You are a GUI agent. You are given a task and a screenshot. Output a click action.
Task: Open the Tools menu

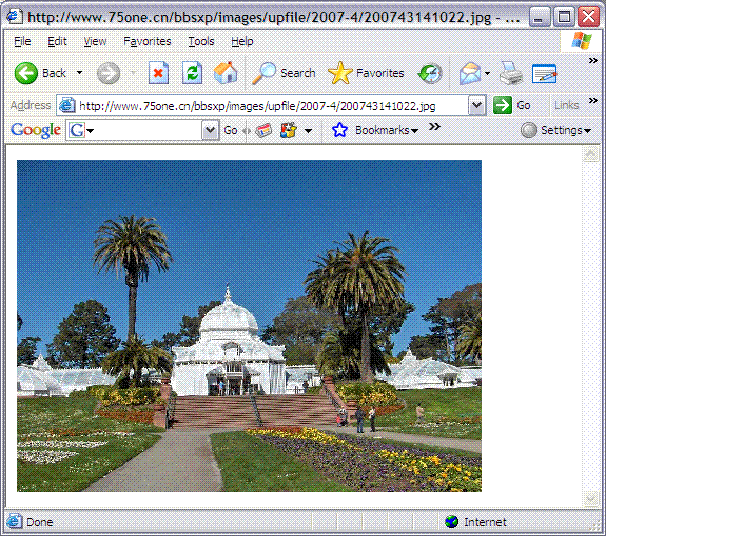tap(201, 41)
